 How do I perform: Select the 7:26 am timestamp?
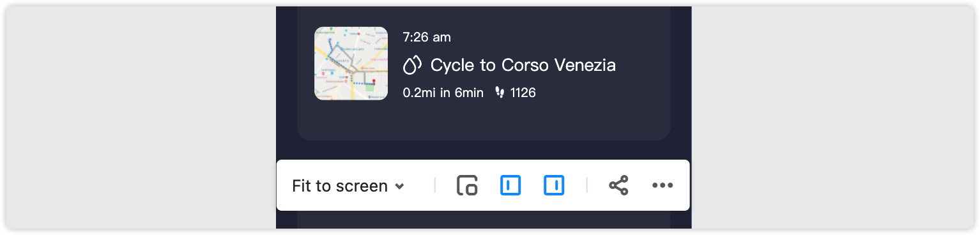point(427,37)
